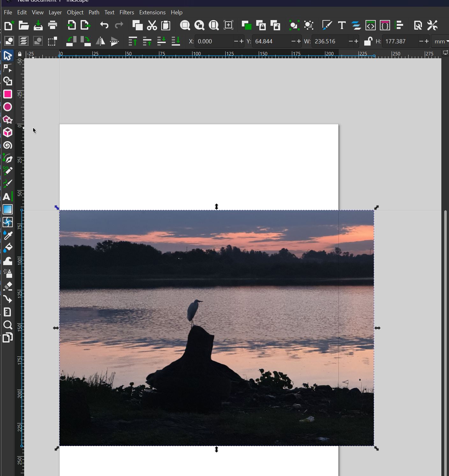Select the Spray can tool
The width and height of the screenshot is (449, 476).
(8, 274)
